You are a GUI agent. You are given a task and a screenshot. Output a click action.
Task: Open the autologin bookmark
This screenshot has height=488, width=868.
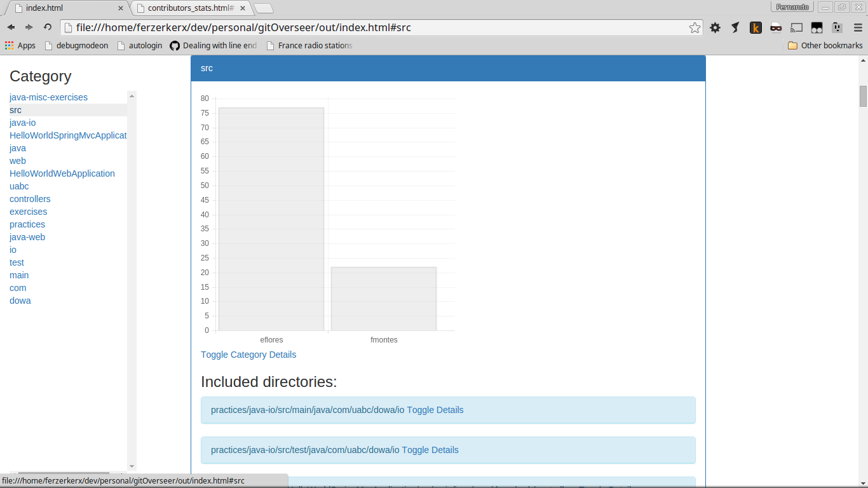(x=139, y=45)
